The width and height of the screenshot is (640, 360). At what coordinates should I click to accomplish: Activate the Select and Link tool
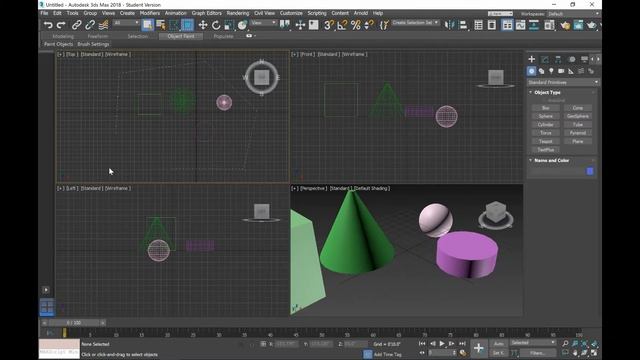click(x=76, y=25)
